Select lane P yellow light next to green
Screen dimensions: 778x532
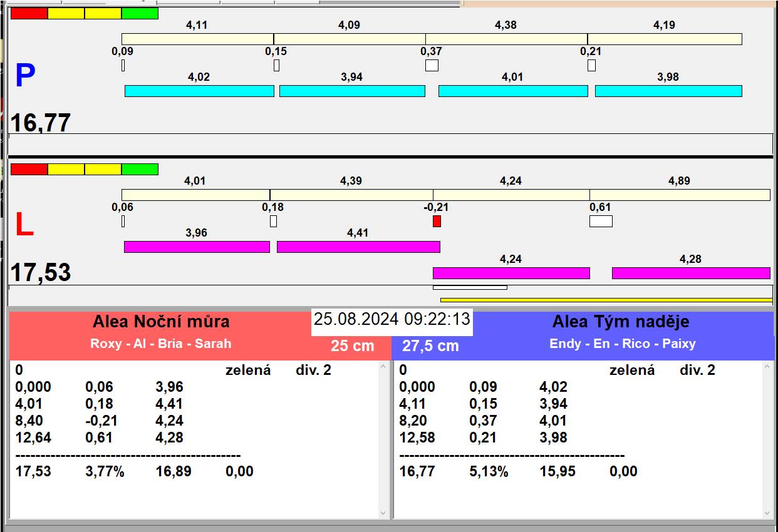tap(103, 13)
